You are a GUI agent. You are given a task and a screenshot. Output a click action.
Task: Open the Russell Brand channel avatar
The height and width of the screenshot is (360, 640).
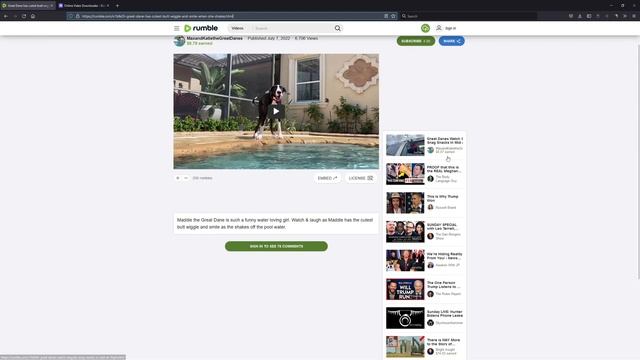(430, 207)
